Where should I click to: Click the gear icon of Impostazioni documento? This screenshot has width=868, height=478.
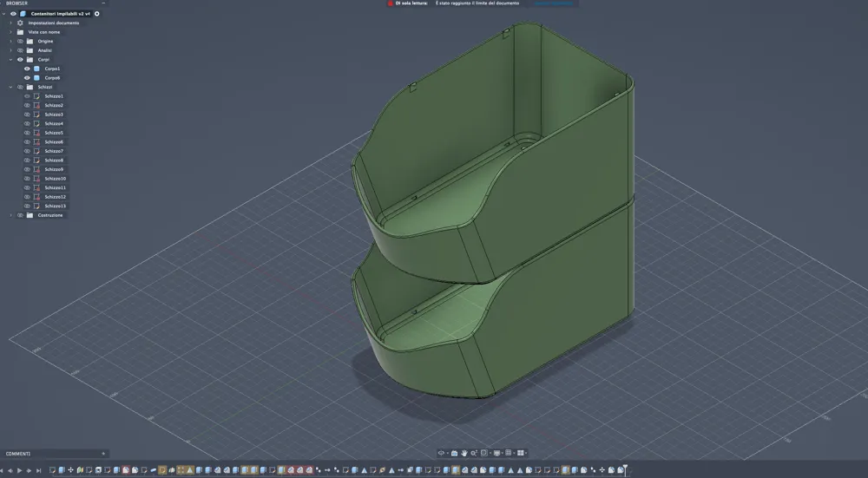(21, 23)
